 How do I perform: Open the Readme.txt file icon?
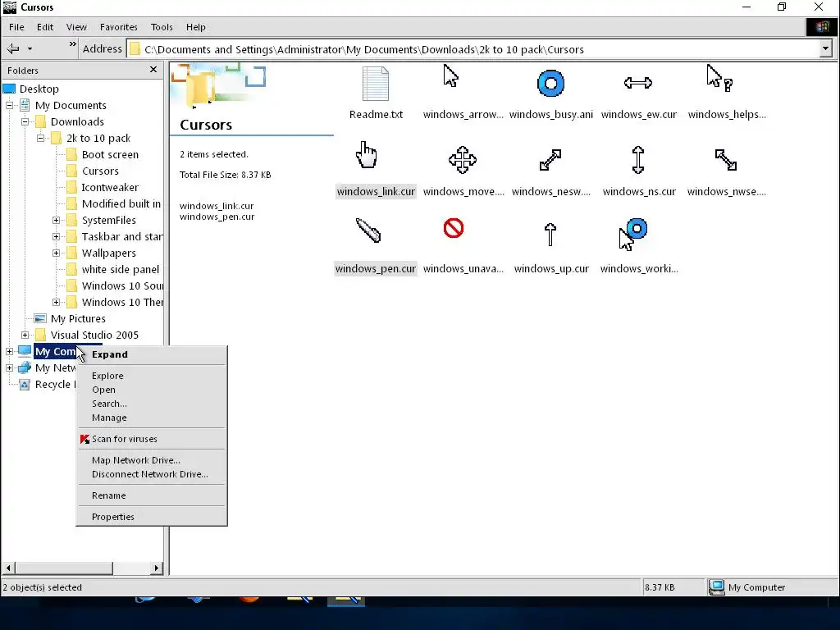click(x=375, y=84)
